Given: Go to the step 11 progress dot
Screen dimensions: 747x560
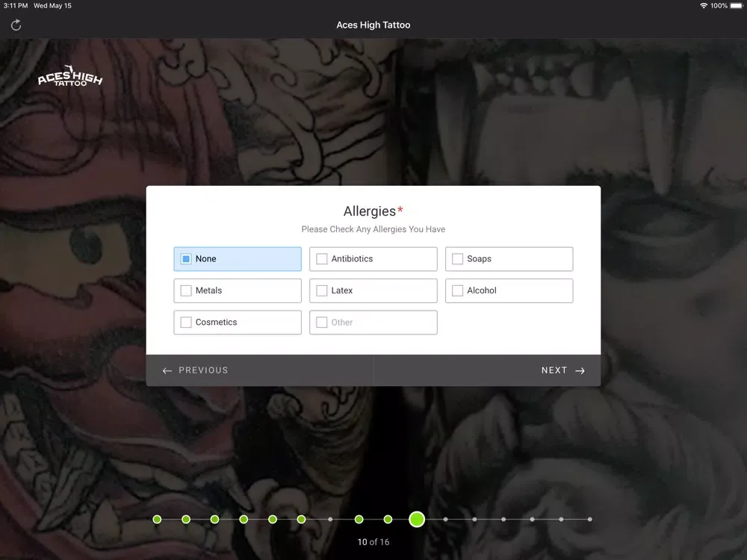Looking at the screenshot, I should point(445,520).
